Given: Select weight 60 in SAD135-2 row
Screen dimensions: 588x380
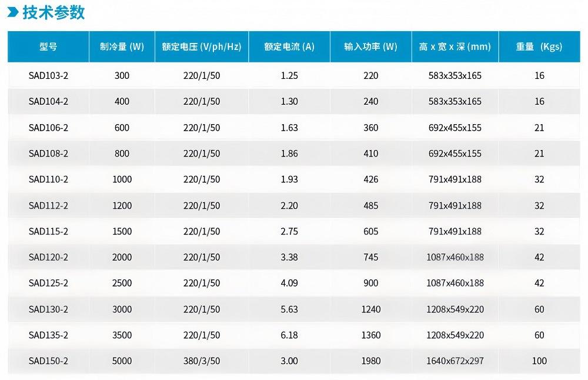Looking at the screenshot, I should (539, 335).
